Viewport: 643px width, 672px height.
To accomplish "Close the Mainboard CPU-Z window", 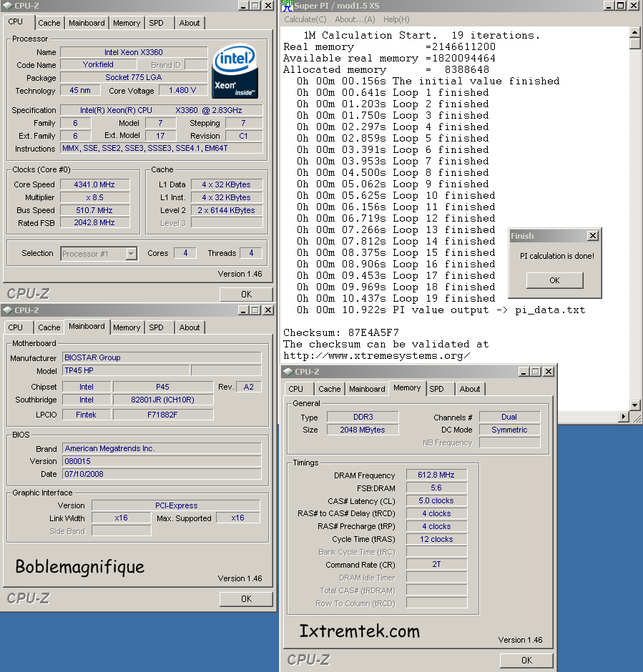I will (268, 310).
